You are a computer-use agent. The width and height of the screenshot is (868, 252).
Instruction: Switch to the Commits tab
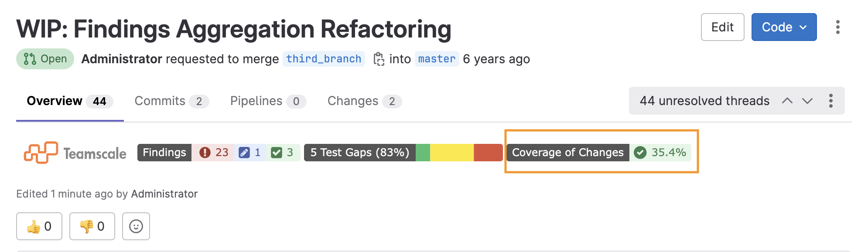coord(160,101)
